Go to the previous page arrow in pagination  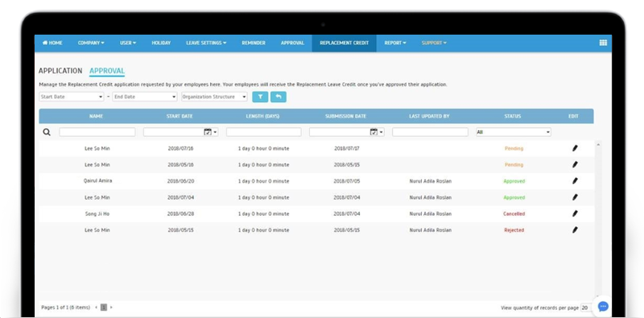click(x=96, y=308)
